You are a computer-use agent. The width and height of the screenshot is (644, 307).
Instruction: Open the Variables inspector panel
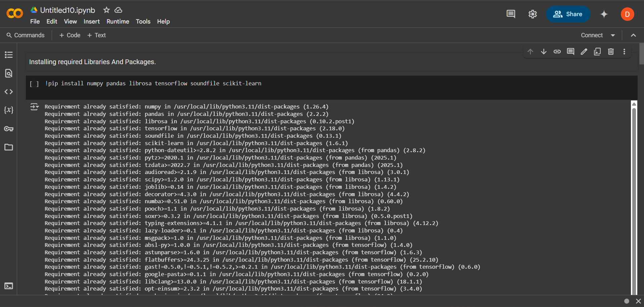(x=9, y=110)
